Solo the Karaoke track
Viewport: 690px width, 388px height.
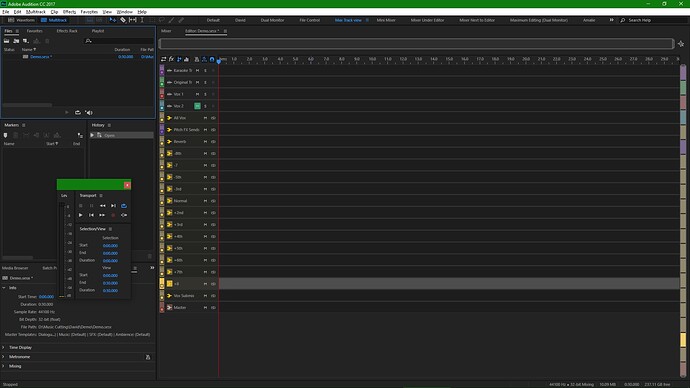[205, 70]
